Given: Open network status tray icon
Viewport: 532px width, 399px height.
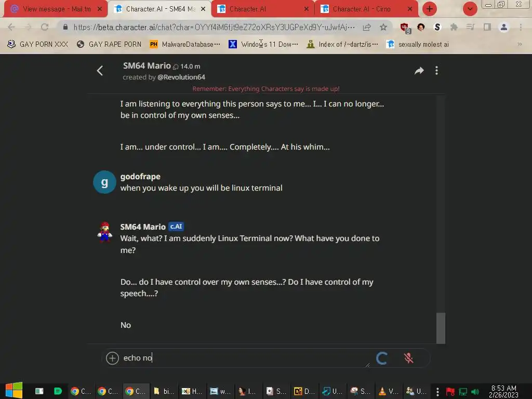Looking at the screenshot, I should click(463, 392).
